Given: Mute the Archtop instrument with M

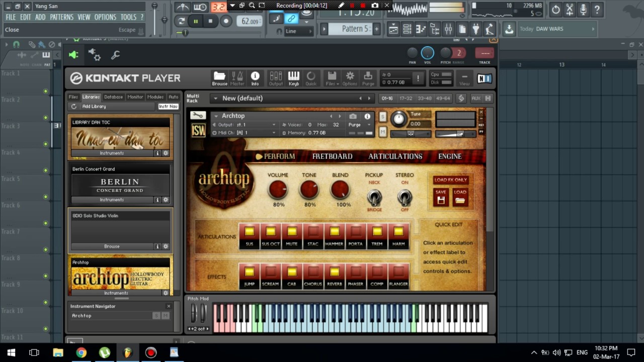Looking at the screenshot, I should pyautogui.click(x=383, y=132).
